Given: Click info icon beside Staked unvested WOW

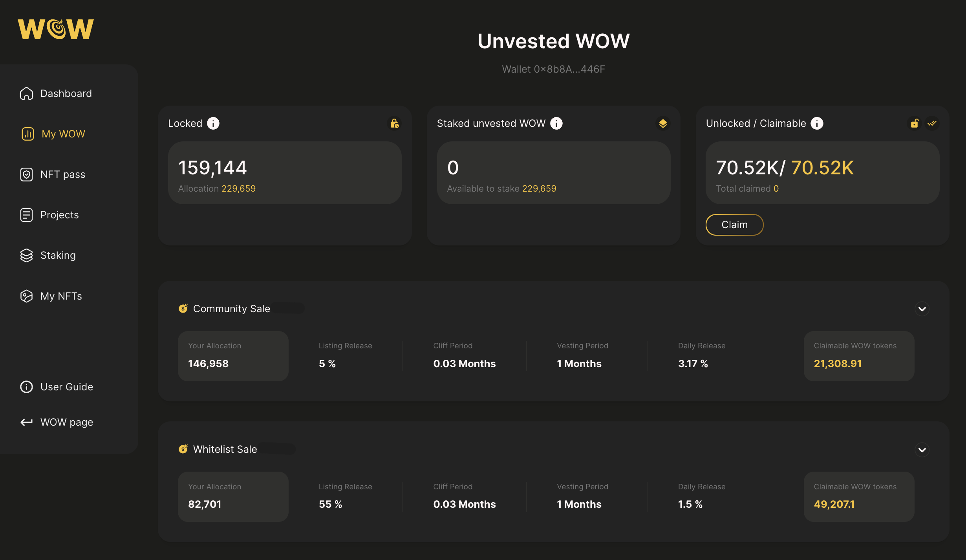Looking at the screenshot, I should [x=556, y=123].
